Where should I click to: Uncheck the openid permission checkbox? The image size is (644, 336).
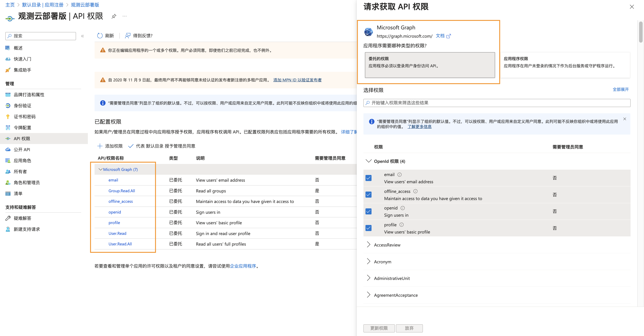click(369, 212)
